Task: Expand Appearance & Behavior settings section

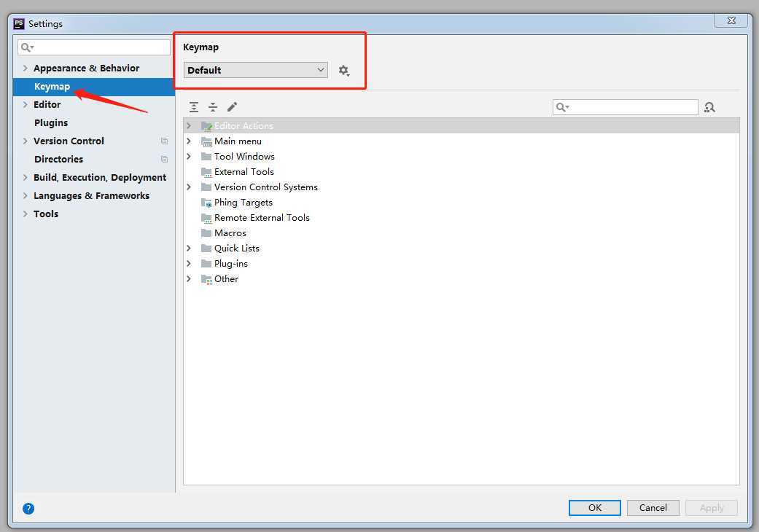Action: click(26, 69)
